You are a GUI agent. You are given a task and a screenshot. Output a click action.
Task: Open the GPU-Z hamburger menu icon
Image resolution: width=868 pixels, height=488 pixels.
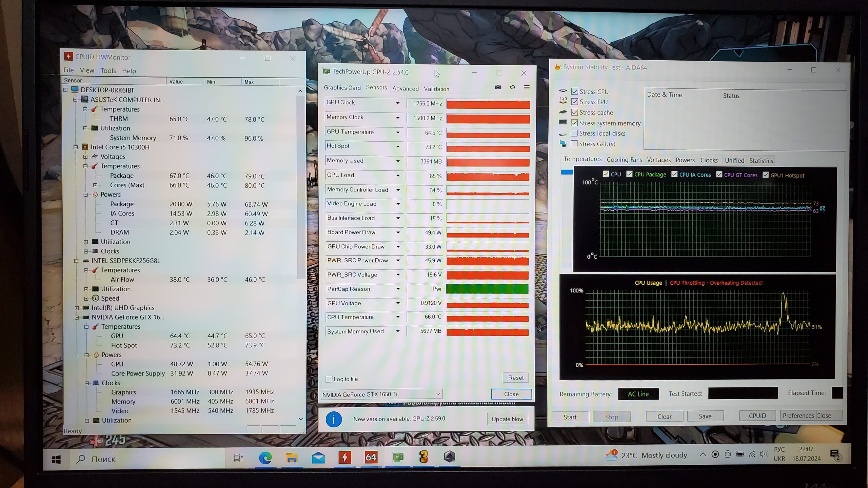527,87
